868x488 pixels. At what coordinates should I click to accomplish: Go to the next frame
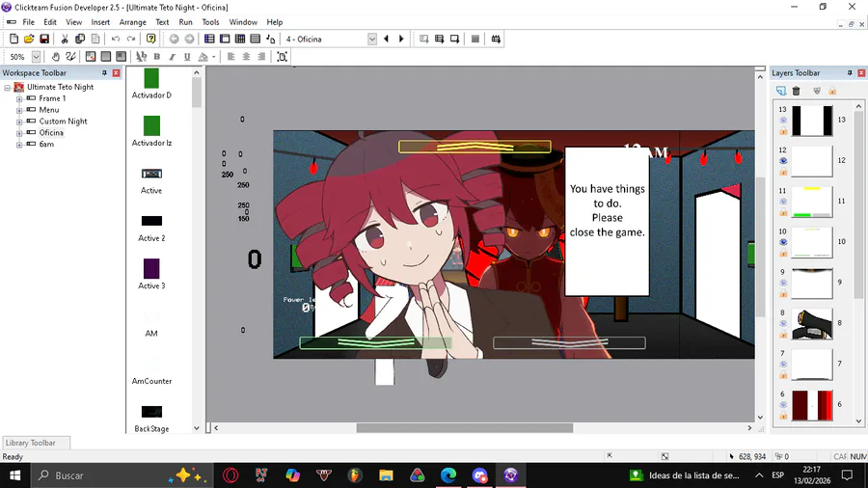coord(401,39)
